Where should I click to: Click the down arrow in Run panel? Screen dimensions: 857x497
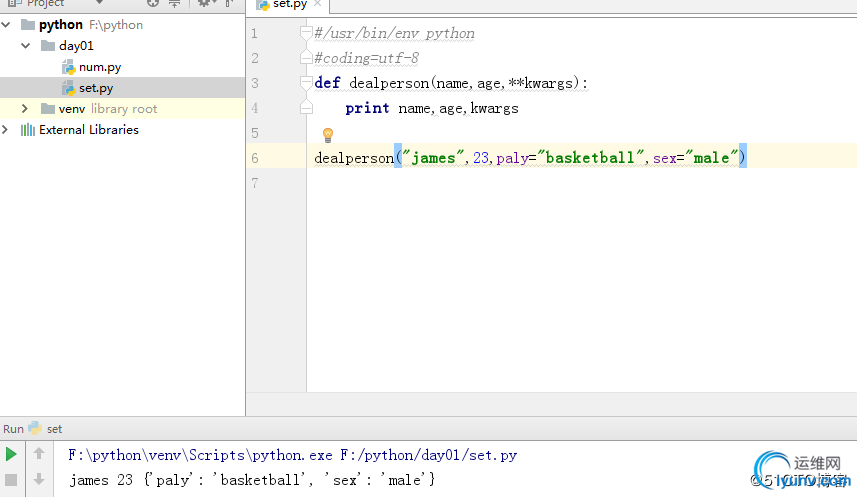click(39, 480)
